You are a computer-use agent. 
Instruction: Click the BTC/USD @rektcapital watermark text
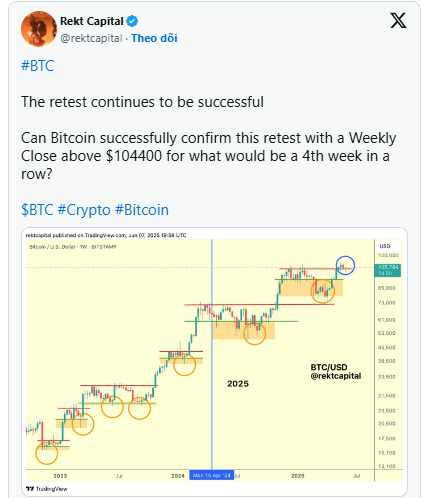pos(336,372)
